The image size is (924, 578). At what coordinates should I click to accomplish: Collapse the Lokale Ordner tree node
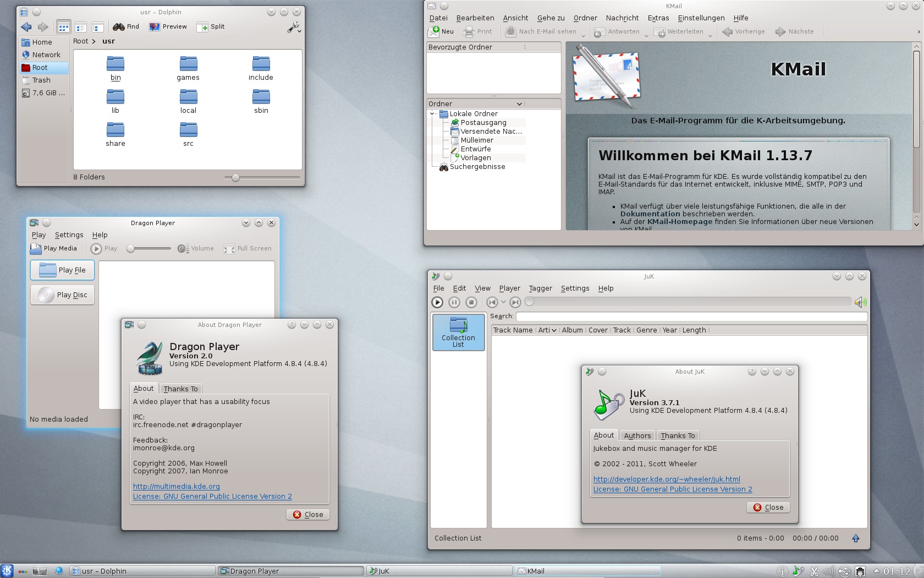pos(432,114)
